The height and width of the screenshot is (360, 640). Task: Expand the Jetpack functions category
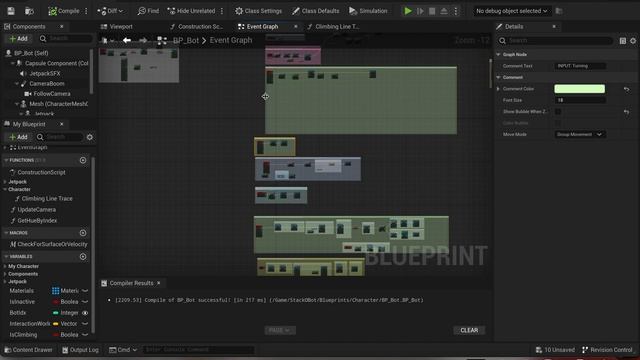[x=5, y=182]
